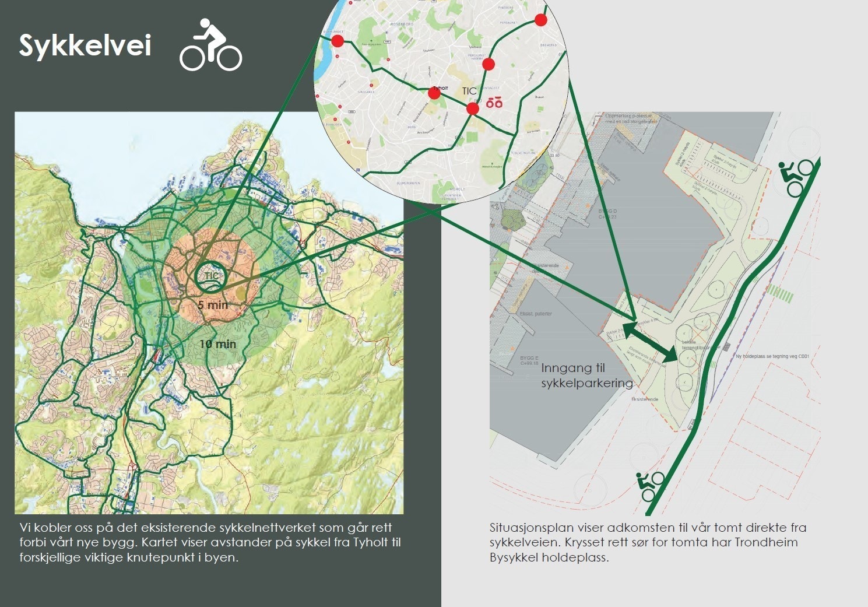Click the 'Inngang til sykkelparkering' label
The width and height of the screenshot is (868, 607).
point(587,376)
